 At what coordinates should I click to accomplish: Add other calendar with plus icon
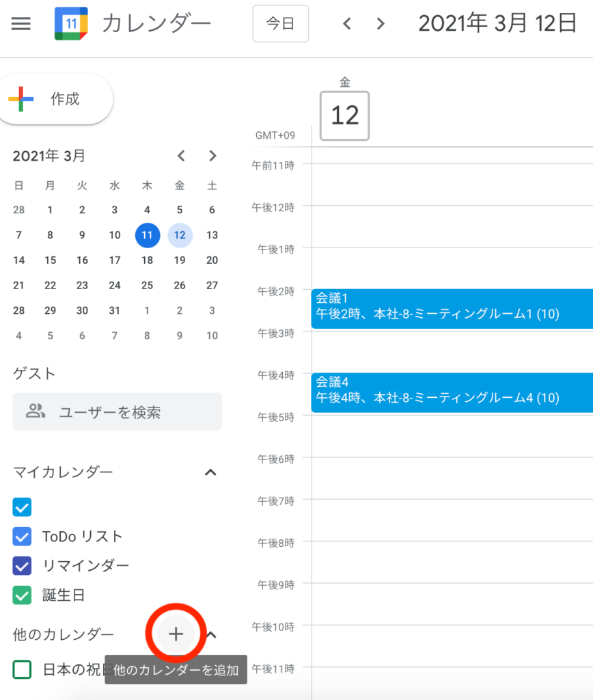(x=176, y=634)
